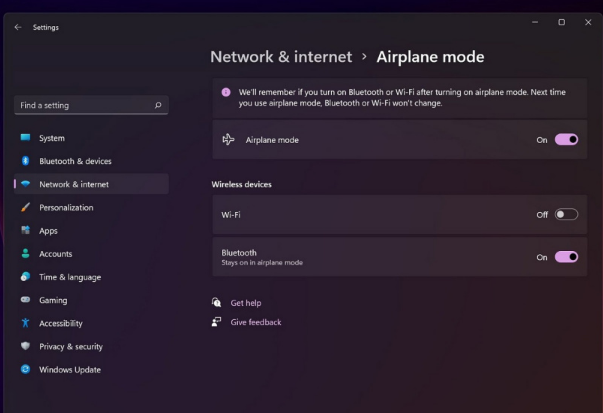Turn off the Airplane mode toggle

pos(566,140)
